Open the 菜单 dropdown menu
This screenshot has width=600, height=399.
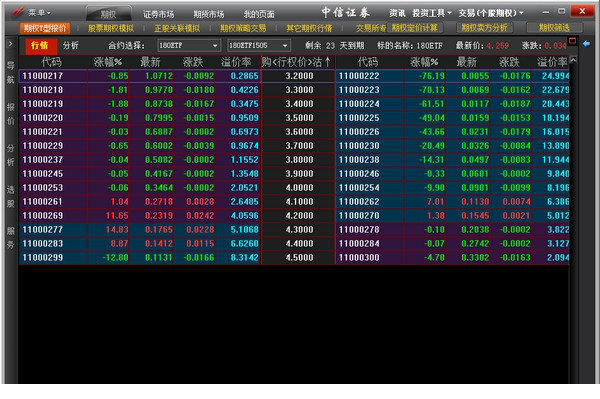tap(39, 13)
